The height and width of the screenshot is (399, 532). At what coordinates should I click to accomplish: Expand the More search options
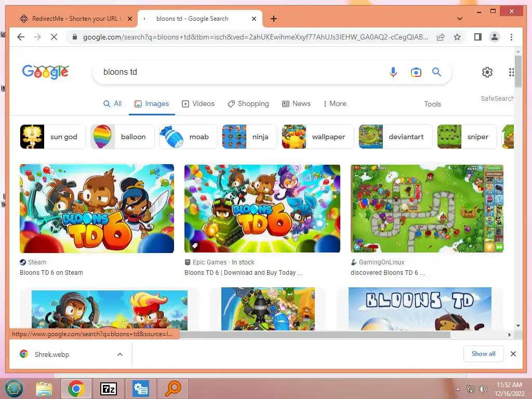pos(335,104)
